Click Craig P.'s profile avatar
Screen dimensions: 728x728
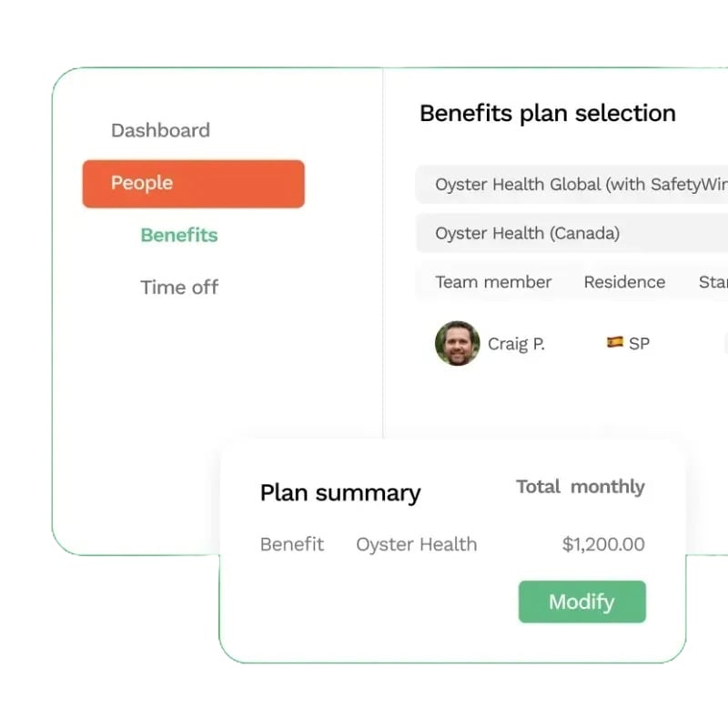[457, 343]
